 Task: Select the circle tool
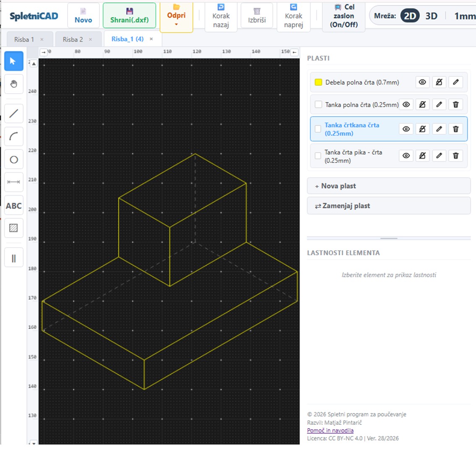(14, 160)
